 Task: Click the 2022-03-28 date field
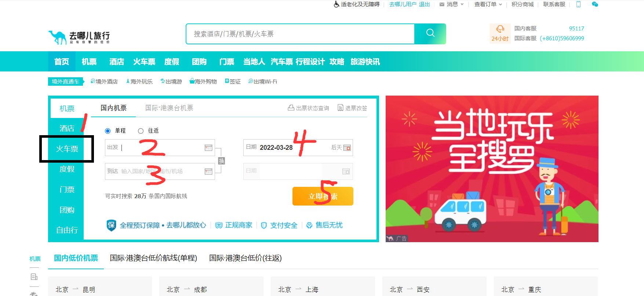pyautogui.click(x=298, y=148)
